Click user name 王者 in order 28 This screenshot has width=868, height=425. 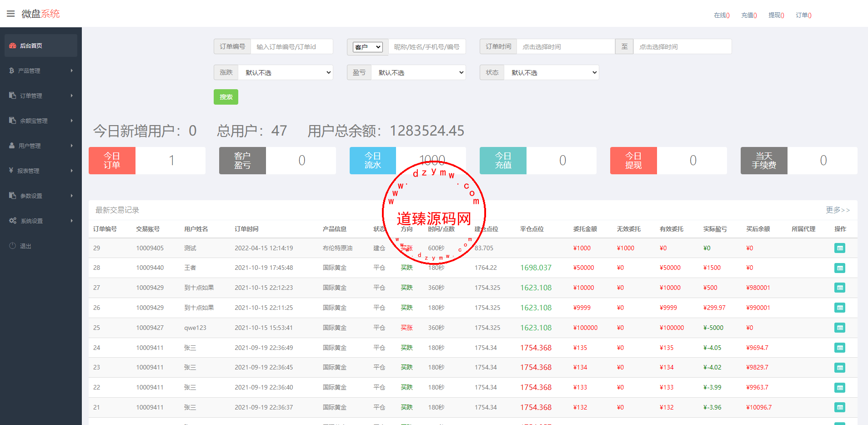coord(190,268)
